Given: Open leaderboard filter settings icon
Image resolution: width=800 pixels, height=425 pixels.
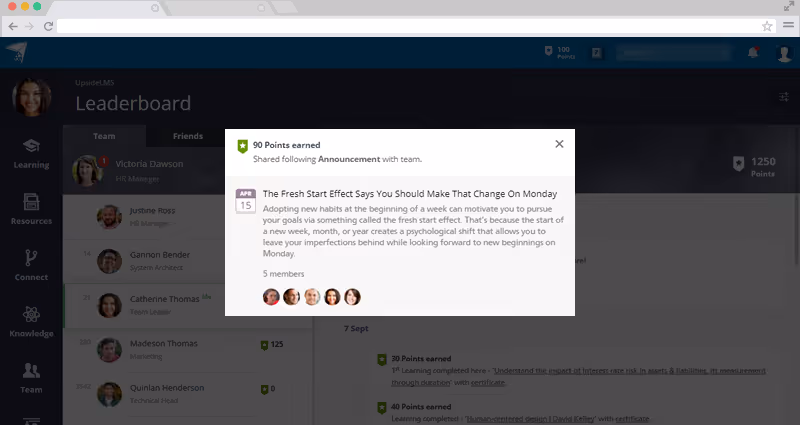Looking at the screenshot, I should pyautogui.click(x=784, y=96).
